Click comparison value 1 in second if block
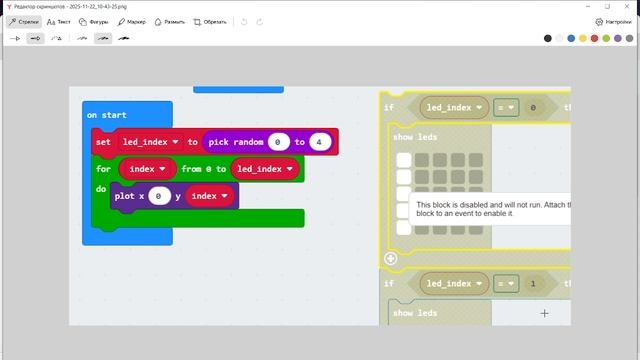 (x=533, y=284)
